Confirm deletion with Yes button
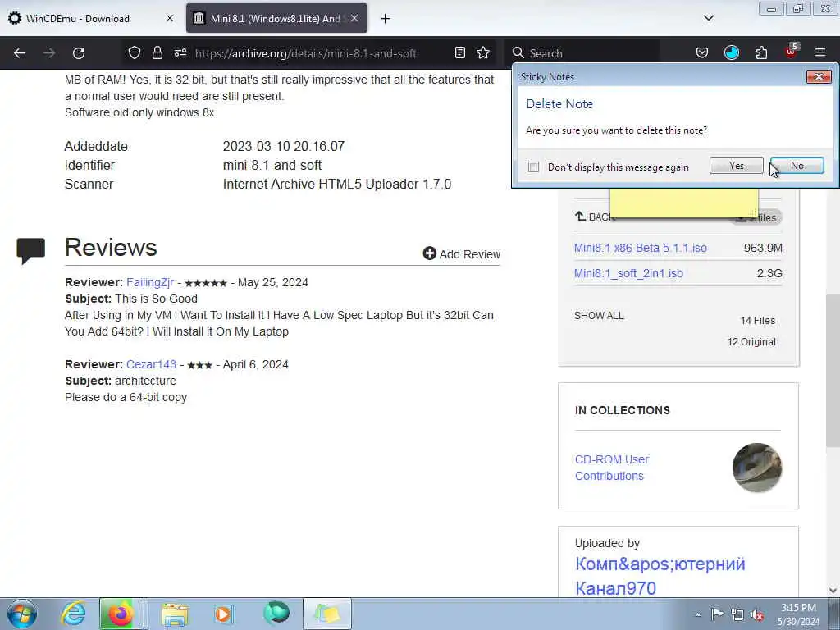 [736, 166]
